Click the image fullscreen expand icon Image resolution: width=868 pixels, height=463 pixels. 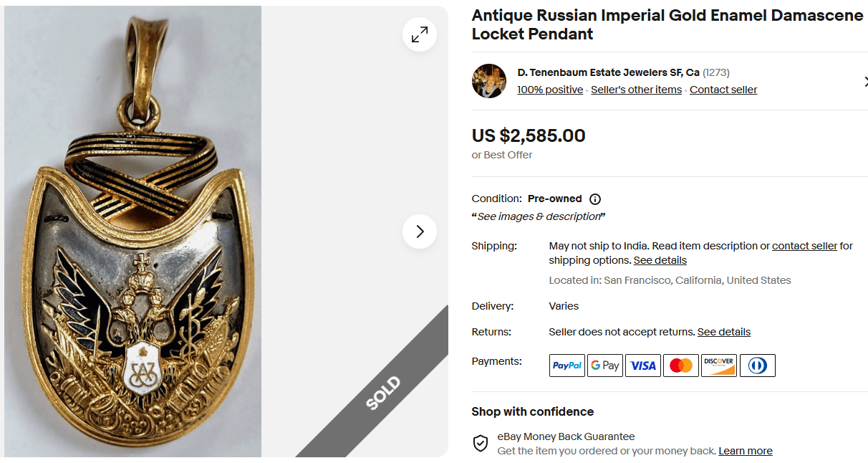(x=420, y=34)
